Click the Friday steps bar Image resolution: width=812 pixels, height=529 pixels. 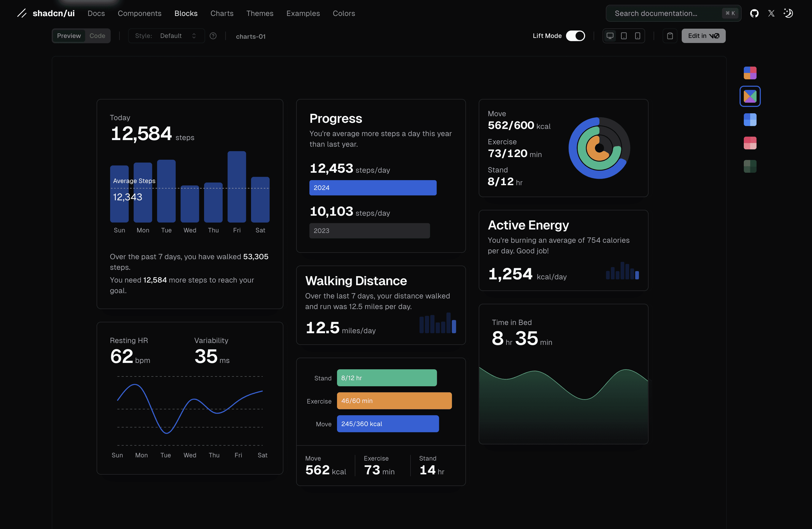coord(237,187)
